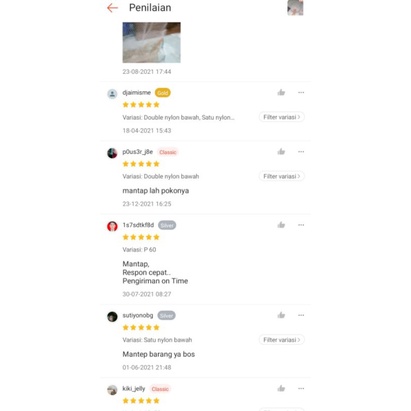Open djaimisme's profile avatar

[x=112, y=94]
